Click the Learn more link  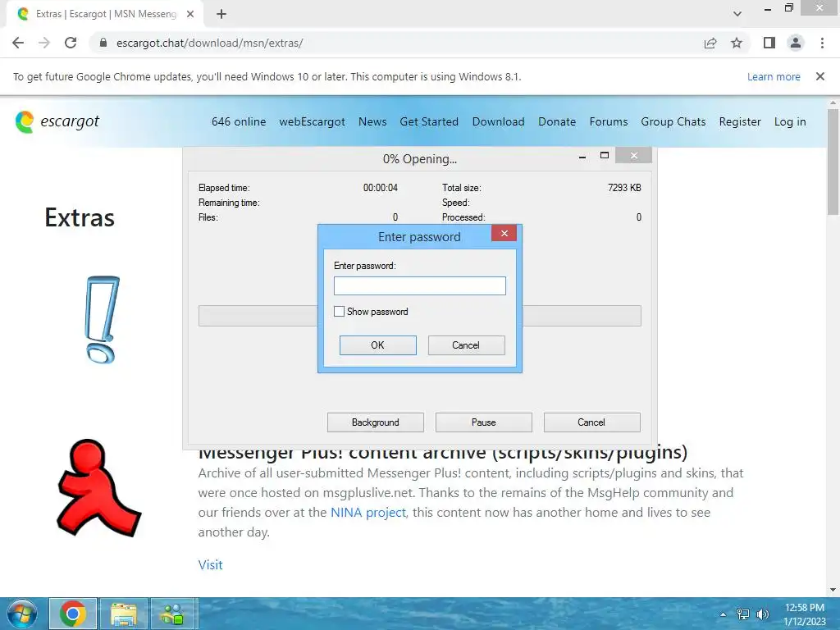pos(774,76)
